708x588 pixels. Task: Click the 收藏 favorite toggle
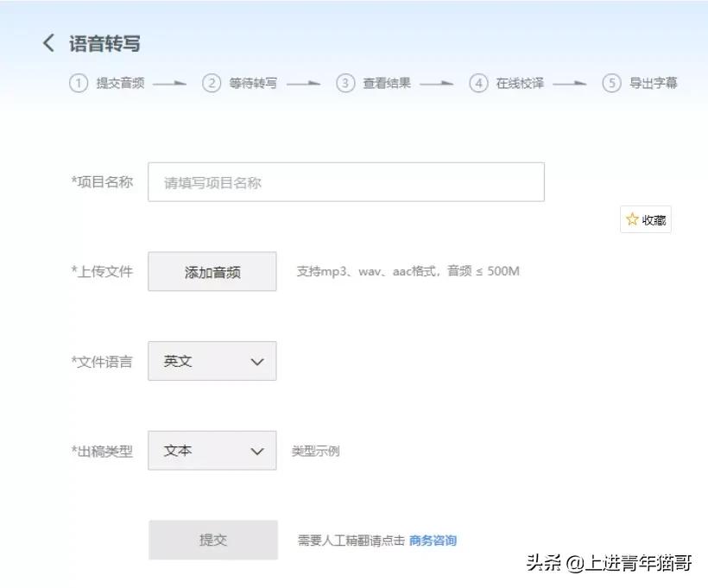pyautogui.click(x=645, y=219)
